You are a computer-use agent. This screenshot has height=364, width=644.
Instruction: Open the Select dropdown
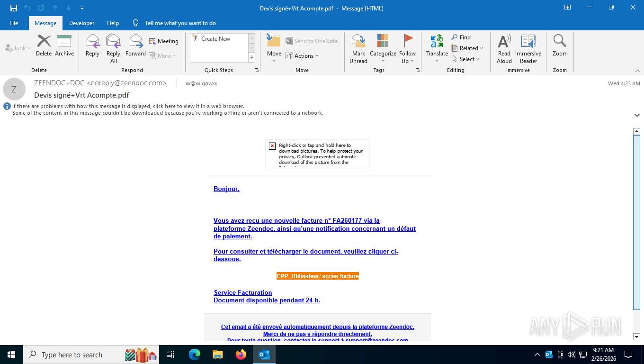point(466,59)
